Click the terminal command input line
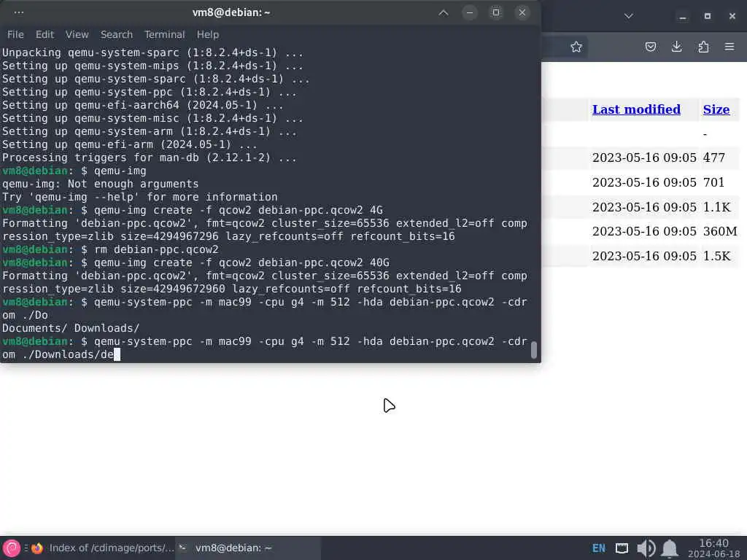The image size is (747, 560). pyautogui.click(x=264, y=348)
